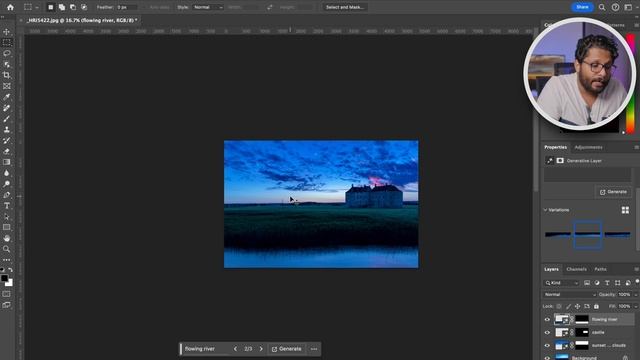The height and width of the screenshot is (360, 640).
Task: Go to the next variation arrow
Action: click(x=261, y=349)
